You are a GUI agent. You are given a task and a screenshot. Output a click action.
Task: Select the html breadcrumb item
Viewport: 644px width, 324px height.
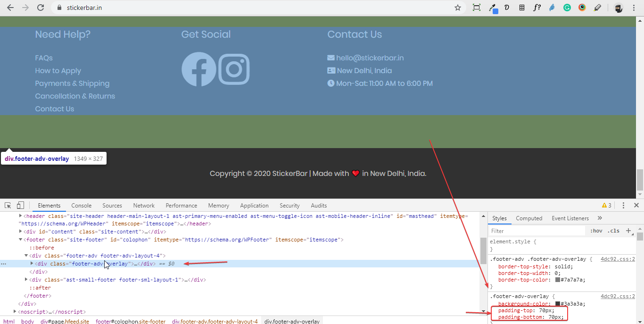click(9, 321)
